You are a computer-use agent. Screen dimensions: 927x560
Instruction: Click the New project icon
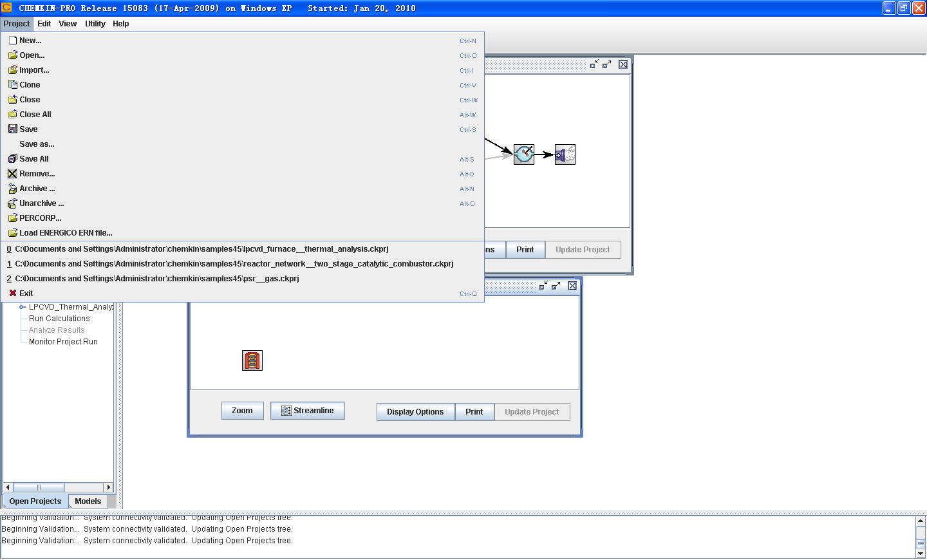pyautogui.click(x=13, y=40)
